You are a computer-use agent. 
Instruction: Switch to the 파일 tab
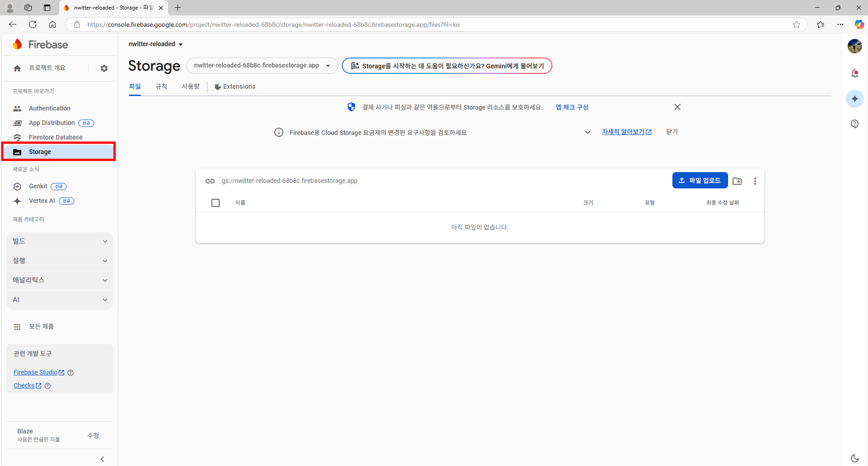[135, 86]
